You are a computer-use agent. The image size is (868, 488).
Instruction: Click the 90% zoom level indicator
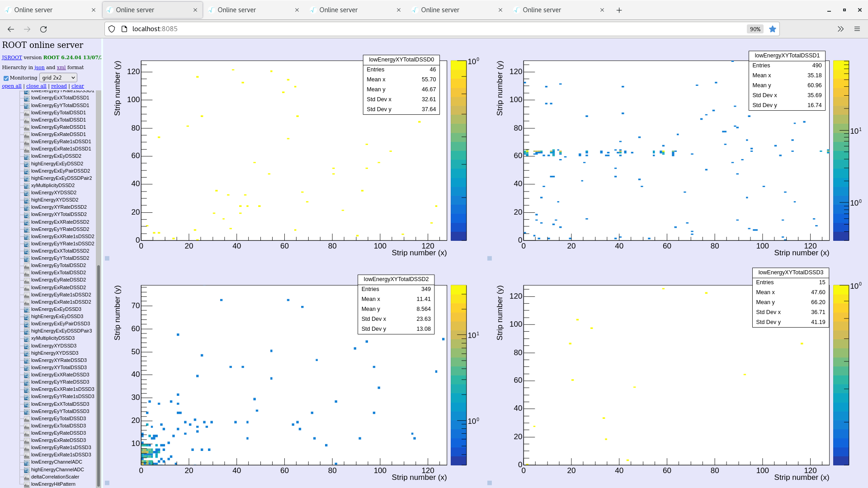[x=755, y=29]
